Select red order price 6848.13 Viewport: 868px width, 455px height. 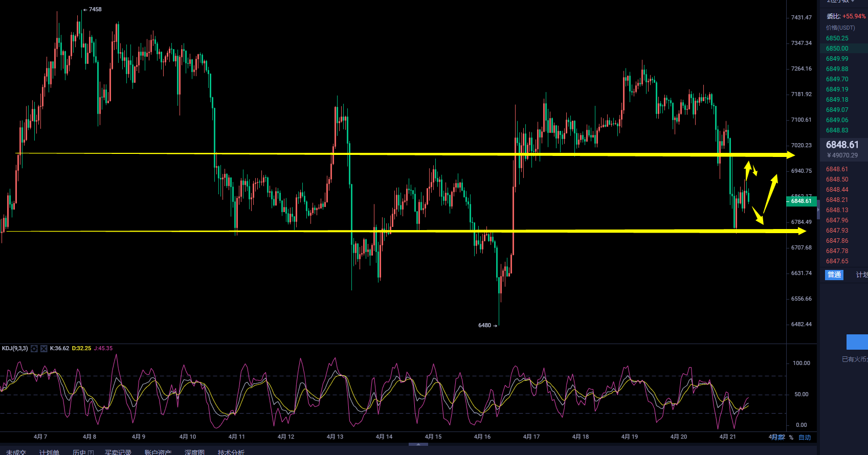click(837, 210)
